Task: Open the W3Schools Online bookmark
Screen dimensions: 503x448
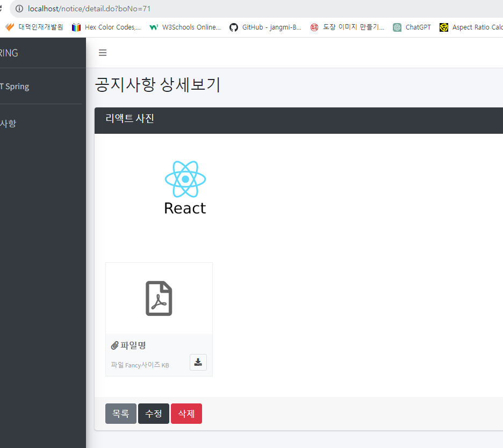Action: [185, 27]
